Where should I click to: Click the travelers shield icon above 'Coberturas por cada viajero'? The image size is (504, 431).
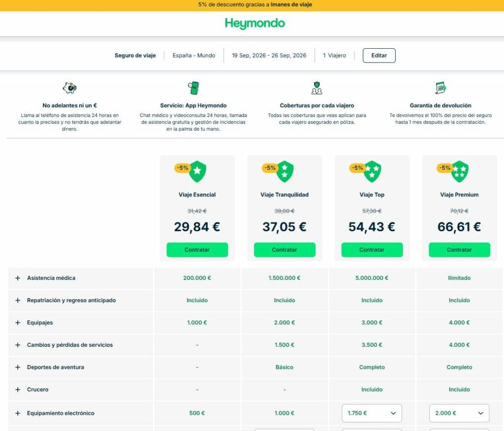pos(317,88)
